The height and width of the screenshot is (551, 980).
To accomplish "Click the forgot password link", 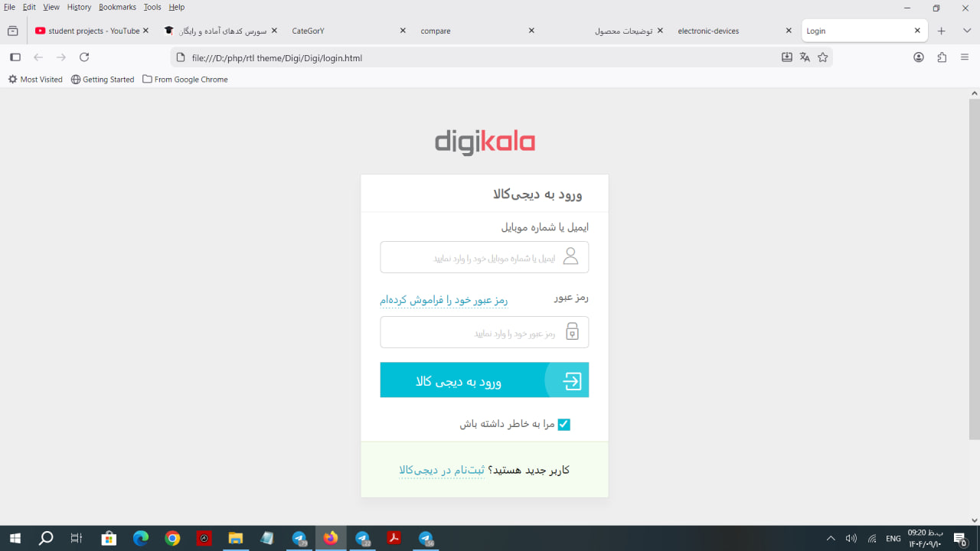I will (x=444, y=300).
